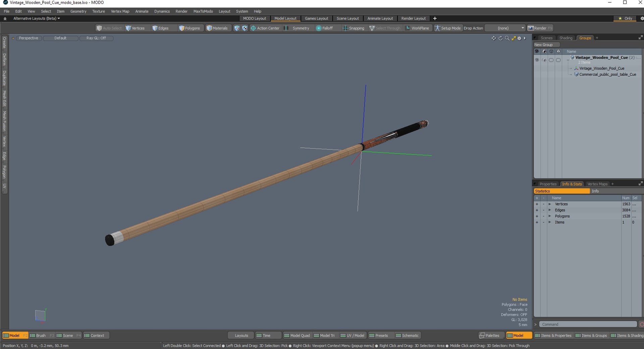The width and height of the screenshot is (644, 349).
Task: Click the Schematic button
Action: [x=408, y=335]
